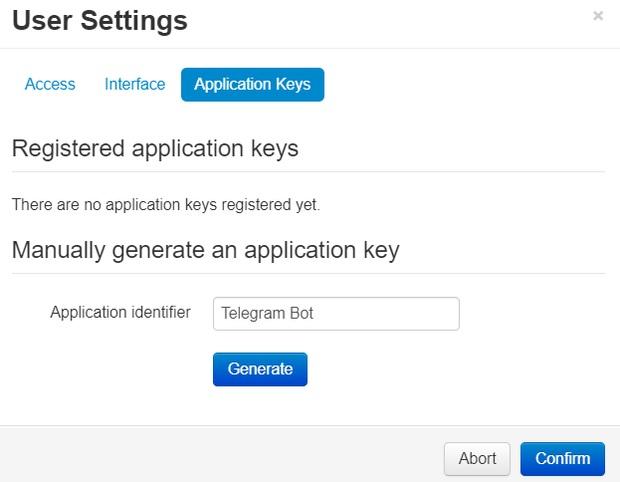Open the Interface tab
This screenshot has height=482, width=620.
click(135, 85)
